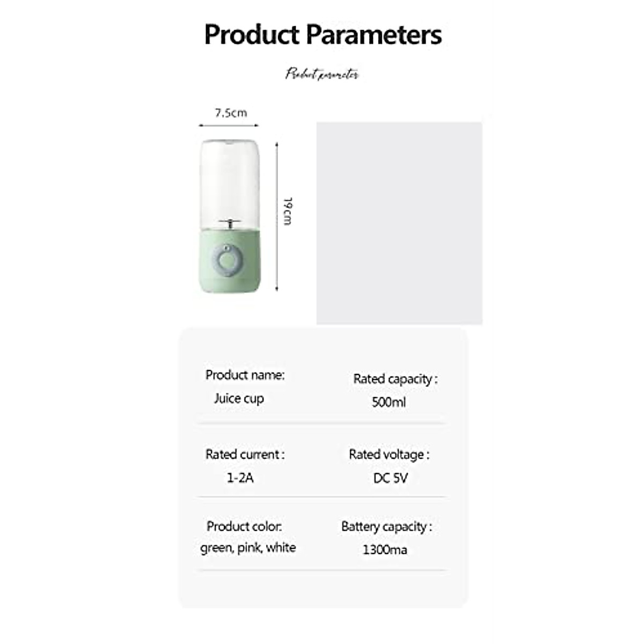
Task: Click the "DC 5V" voltage value
Action: click(390, 478)
